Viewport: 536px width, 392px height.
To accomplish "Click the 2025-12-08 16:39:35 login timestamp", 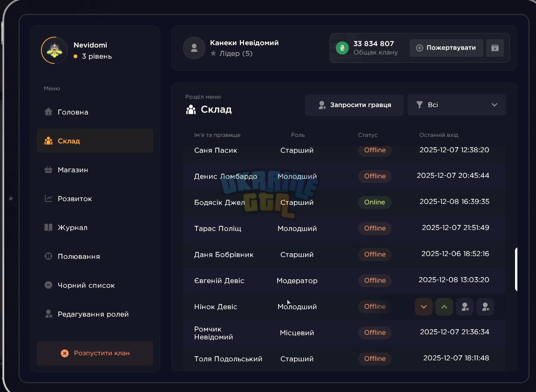I will [x=455, y=202].
